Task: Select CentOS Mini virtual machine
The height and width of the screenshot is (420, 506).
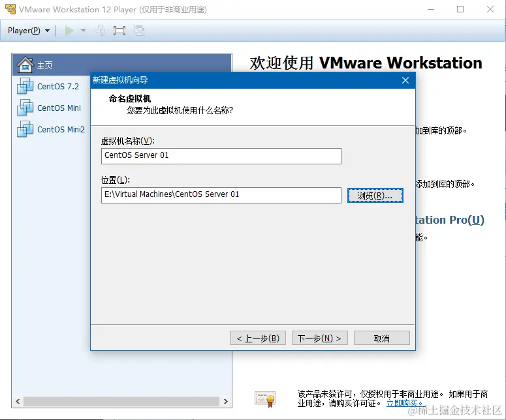Action: coord(52,108)
